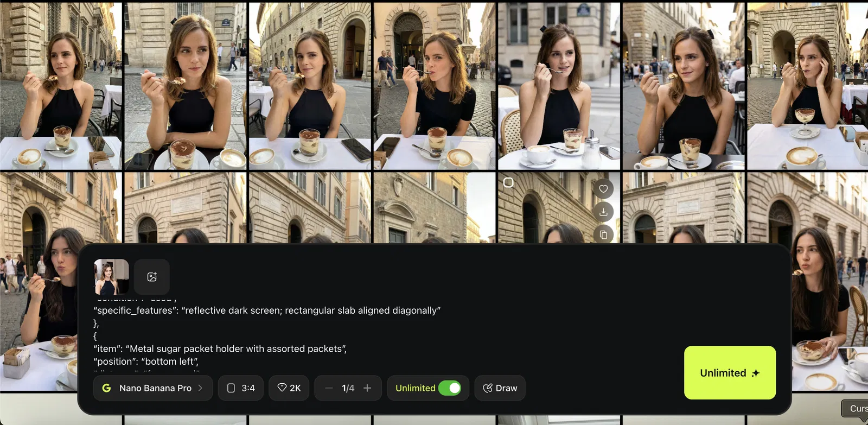Image resolution: width=868 pixels, height=425 pixels.
Task: Click the heart favorite icon on hovered image
Action: point(603,189)
